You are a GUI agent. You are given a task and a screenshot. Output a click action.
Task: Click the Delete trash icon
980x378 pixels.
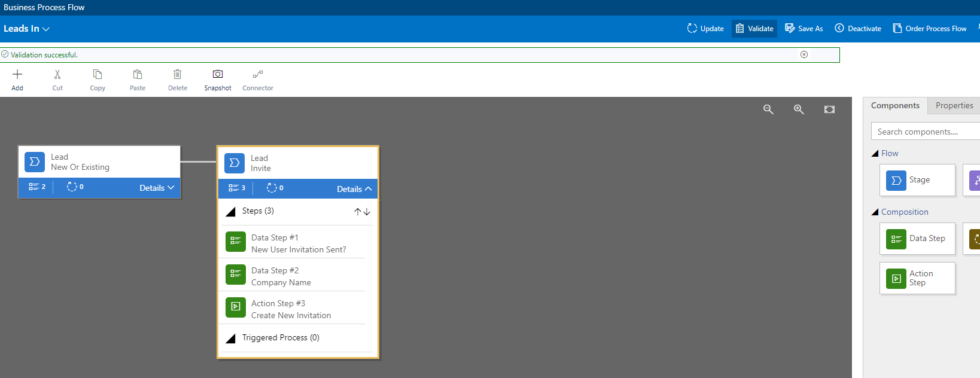coord(178,75)
